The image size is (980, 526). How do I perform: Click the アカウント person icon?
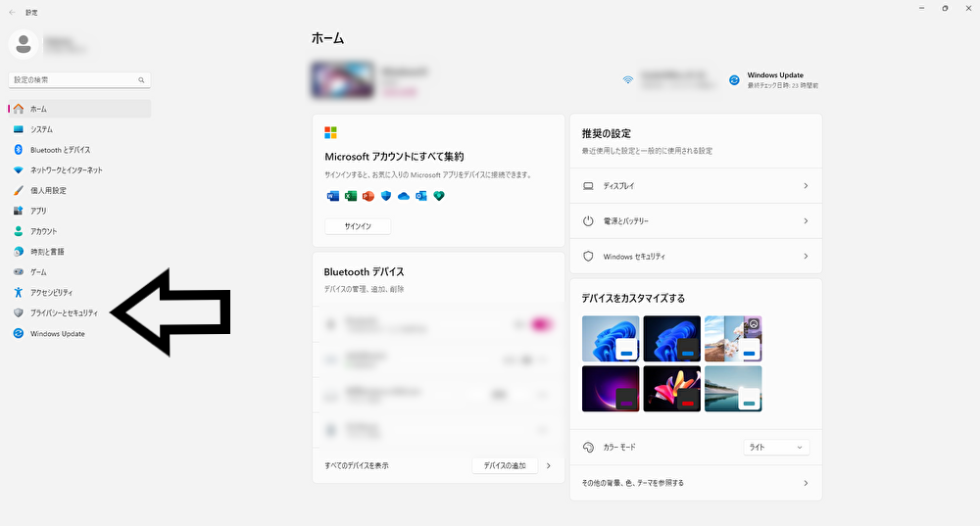[18, 231]
